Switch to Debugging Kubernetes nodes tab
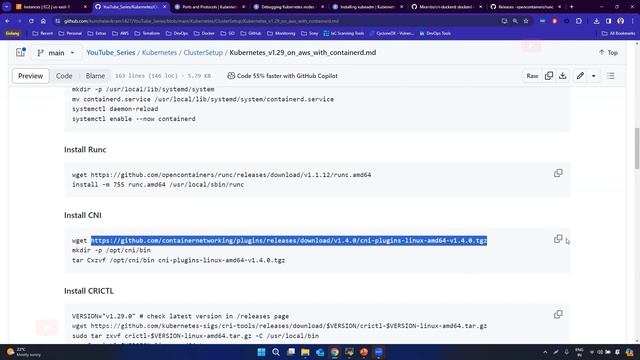 289,7
